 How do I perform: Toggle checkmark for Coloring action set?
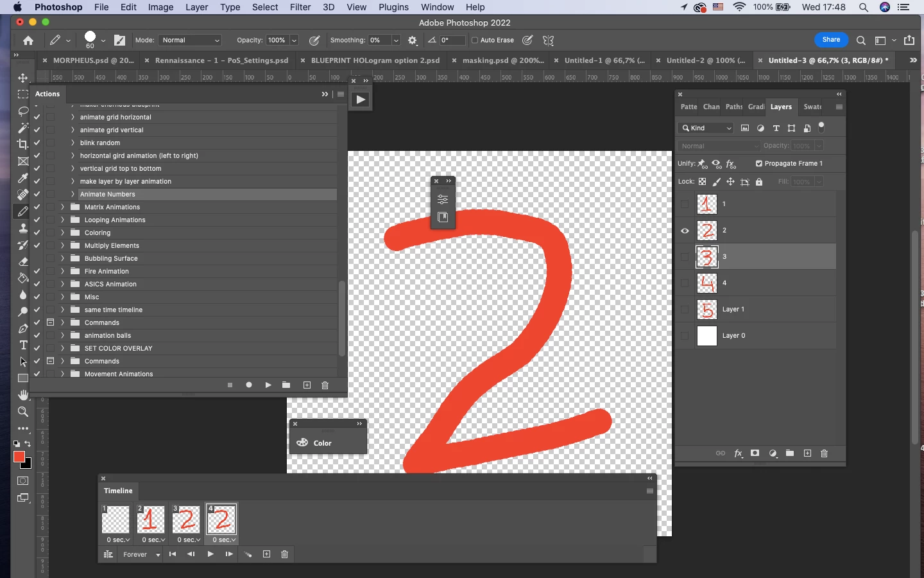[x=37, y=232]
